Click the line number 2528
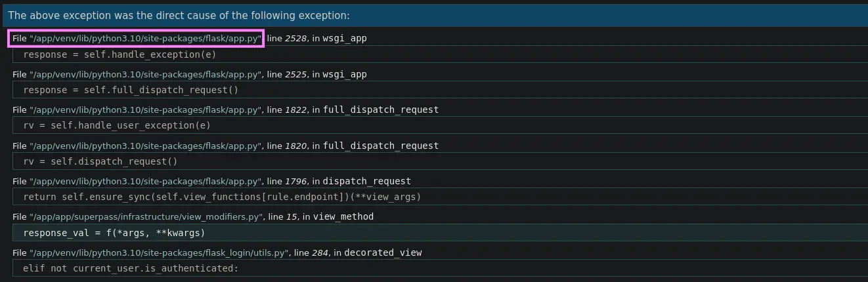Screen dimensions: 868x282 pos(295,39)
